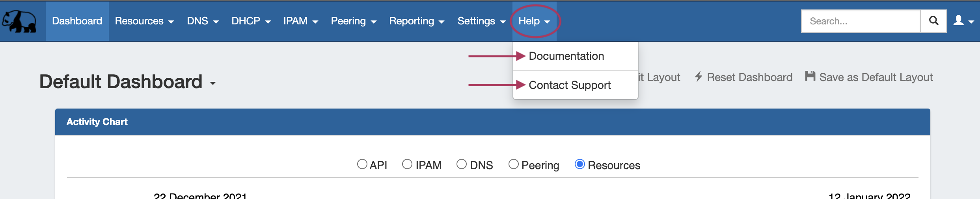Click the search magnifier icon

click(x=933, y=21)
